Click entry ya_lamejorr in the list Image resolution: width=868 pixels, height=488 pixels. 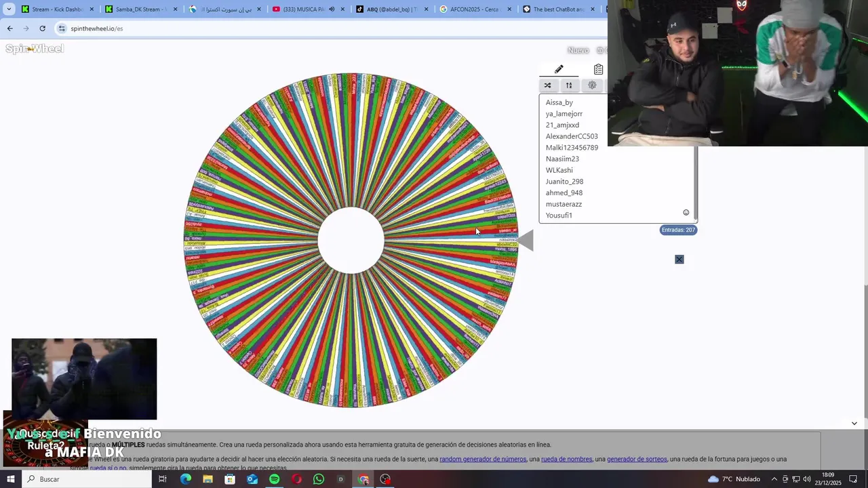click(x=564, y=114)
